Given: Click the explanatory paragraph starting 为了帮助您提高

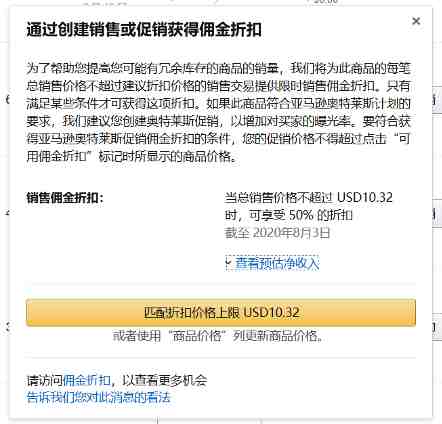Looking at the screenshot, I should click(218, 112).
